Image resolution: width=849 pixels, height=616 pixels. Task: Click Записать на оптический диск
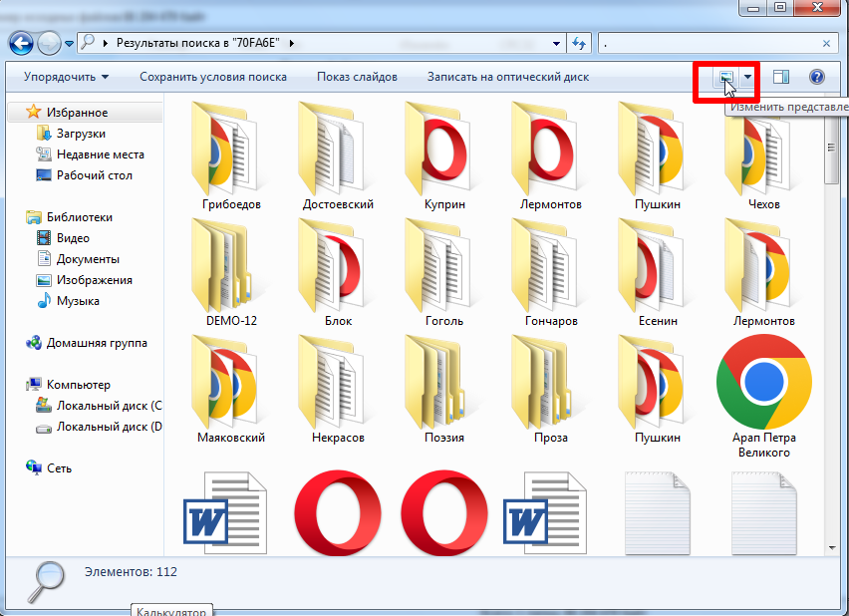[508, 77]
